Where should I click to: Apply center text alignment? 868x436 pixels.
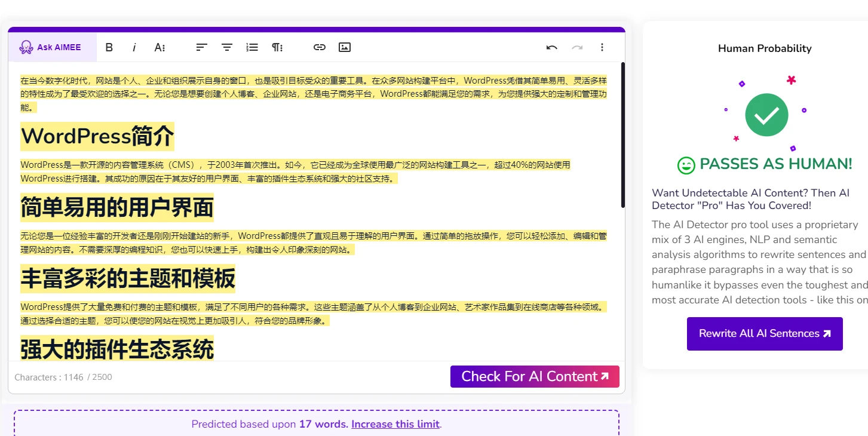(x=227, y=47)
